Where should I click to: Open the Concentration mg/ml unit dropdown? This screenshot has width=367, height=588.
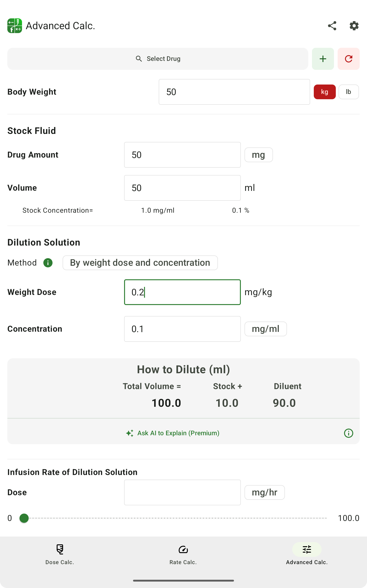tap(266, 329)
